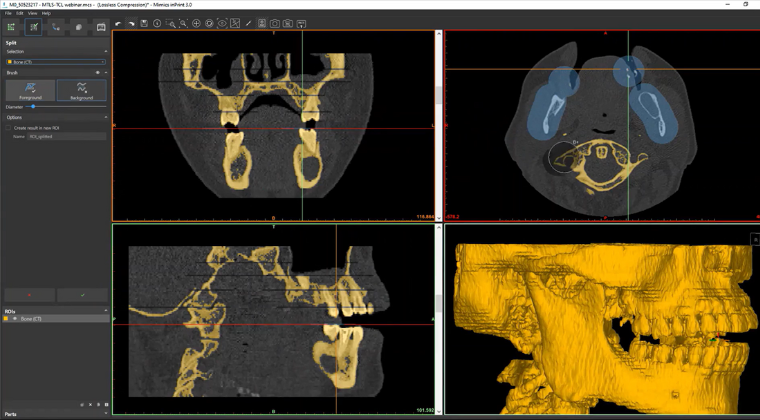Viewport: 760px width, 420px height.
Task: Save the project with the floppy disk icon
Action: [144, 23]
